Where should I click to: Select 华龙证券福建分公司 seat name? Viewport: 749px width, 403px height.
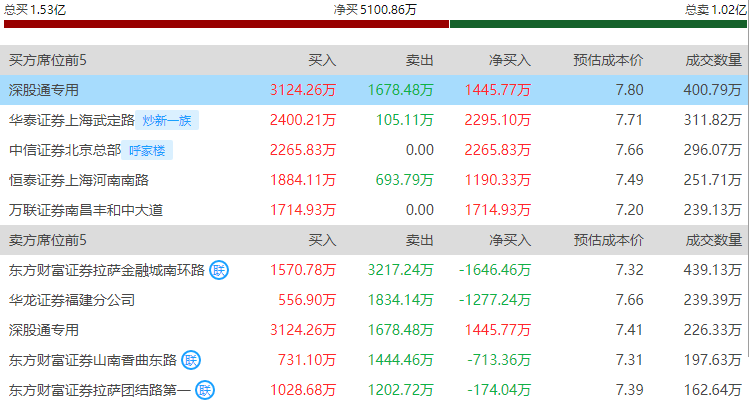(72, 300)
